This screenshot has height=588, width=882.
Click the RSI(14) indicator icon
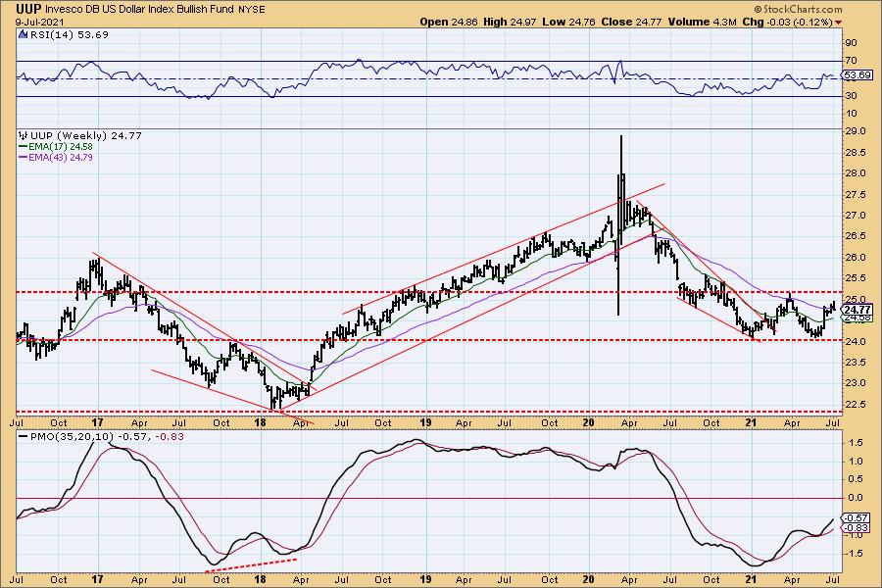tap(24, 34)
